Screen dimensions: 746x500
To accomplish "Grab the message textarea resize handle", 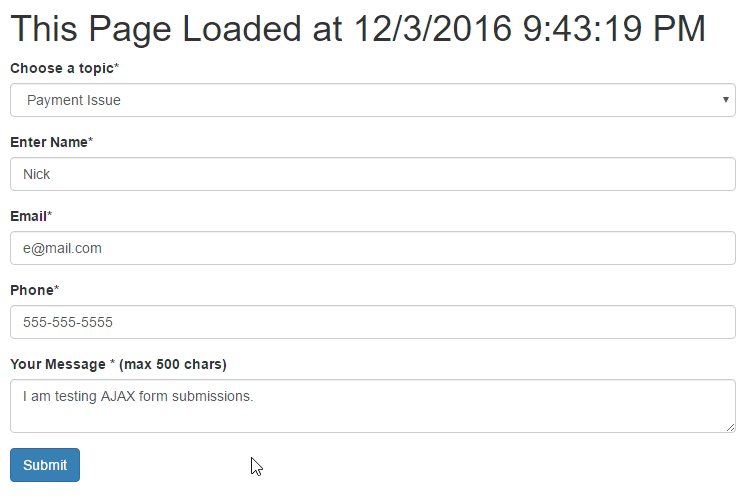I will pos(731,428).
